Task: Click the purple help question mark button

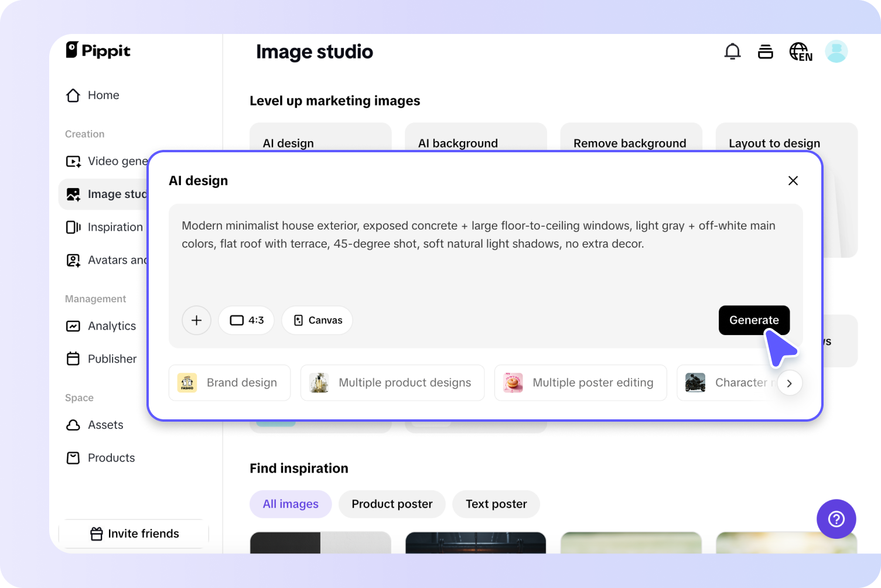Action: [x=836, y=519]
